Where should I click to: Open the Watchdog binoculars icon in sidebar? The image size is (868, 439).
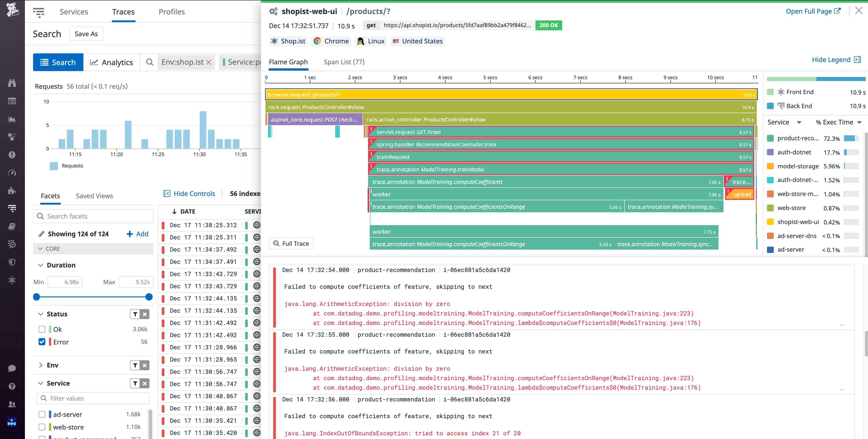point(12,83)
